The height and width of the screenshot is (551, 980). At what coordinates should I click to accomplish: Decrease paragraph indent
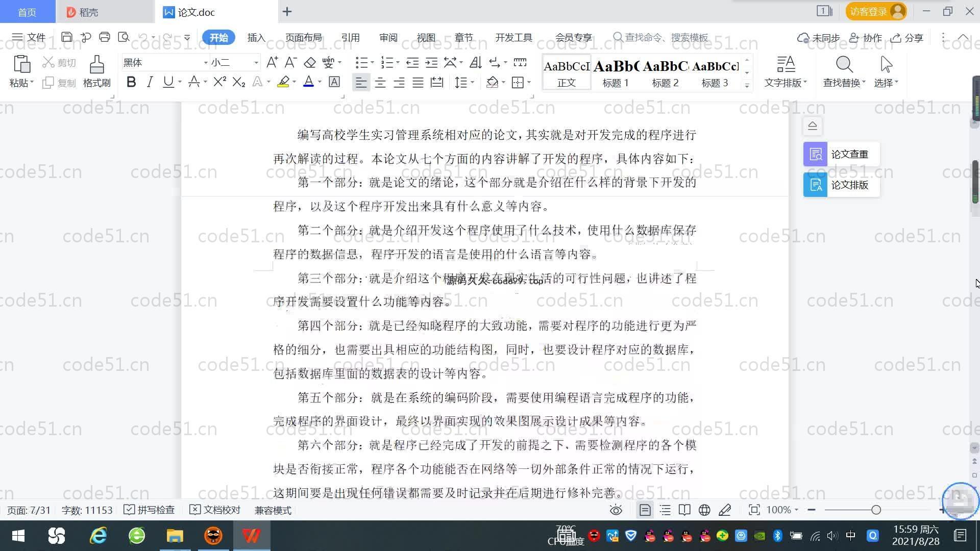[412, 63]
